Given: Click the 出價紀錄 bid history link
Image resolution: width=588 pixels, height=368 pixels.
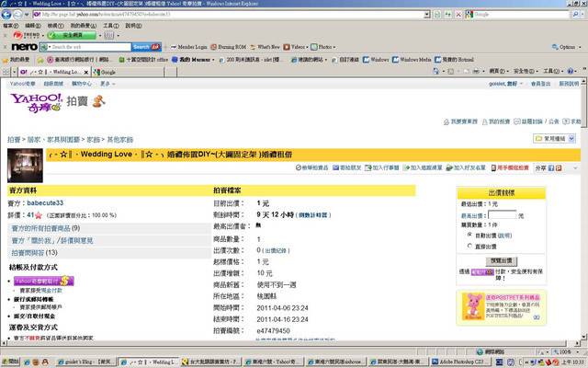Looking at the screenshot, I should tap(276, 251).
